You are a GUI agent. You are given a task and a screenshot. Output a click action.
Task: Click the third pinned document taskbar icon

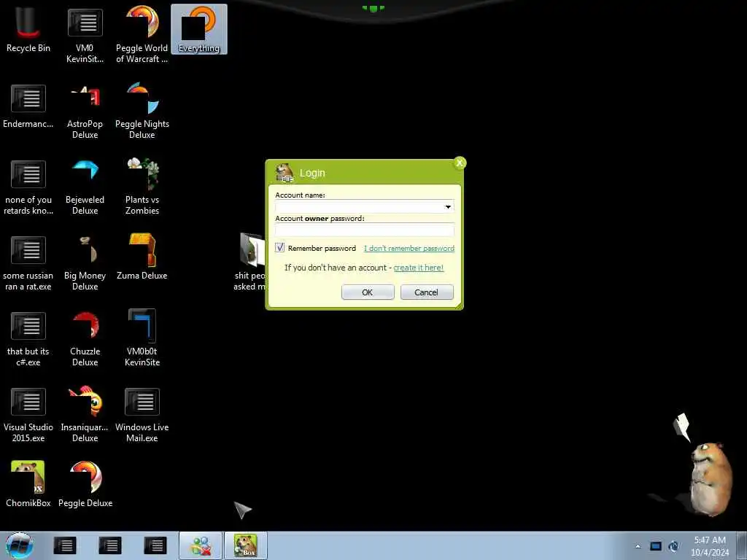click(x=155, y=545)
